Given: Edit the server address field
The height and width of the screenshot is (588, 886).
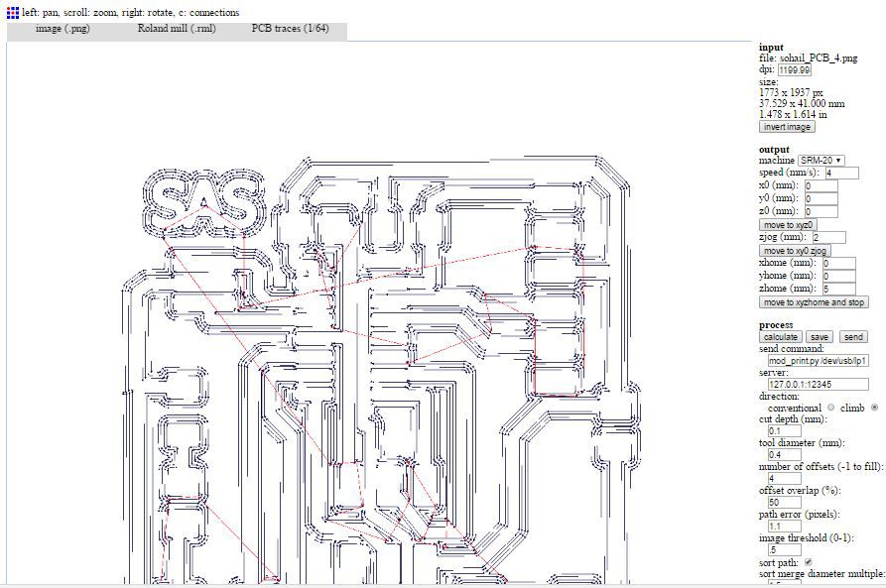Looking at the screenshot, I should coord(819,385).
